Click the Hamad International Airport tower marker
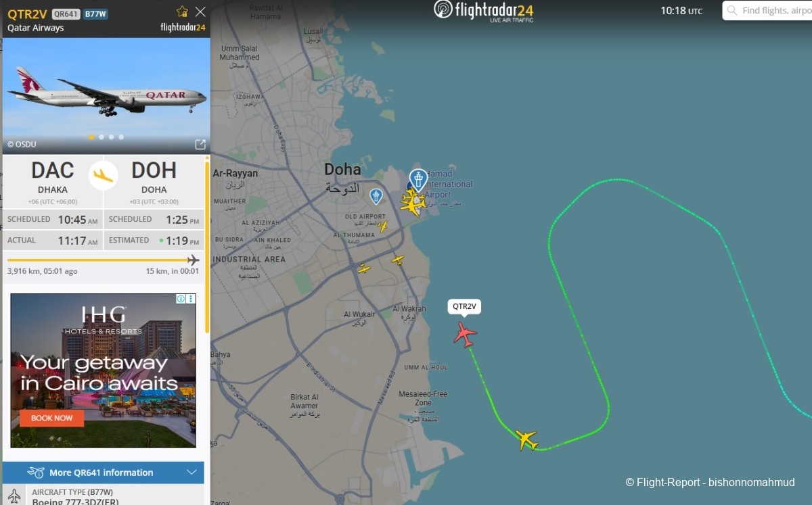 pyautogui.click(x=418, y=179)
